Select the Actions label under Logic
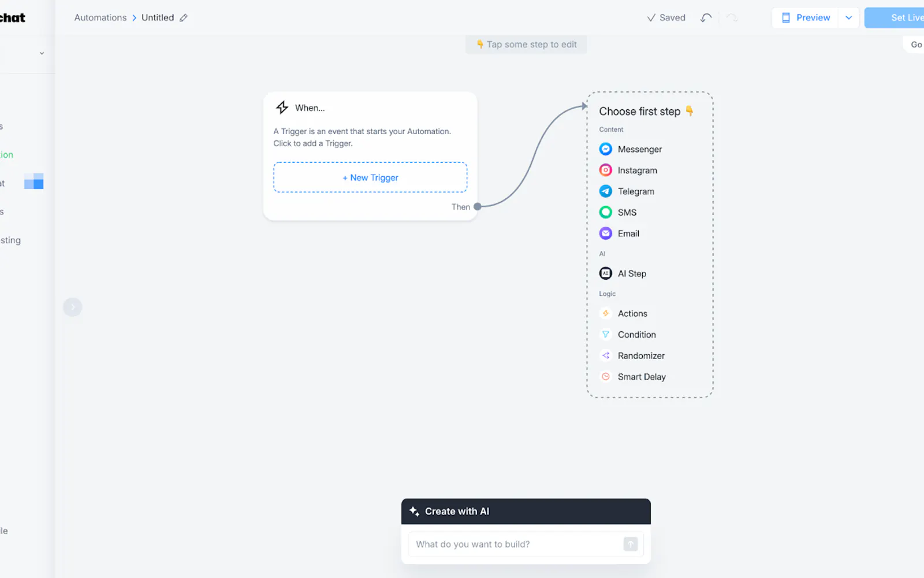Image resolution: width=924 pixels, height=578 pixels. [632, 313]
